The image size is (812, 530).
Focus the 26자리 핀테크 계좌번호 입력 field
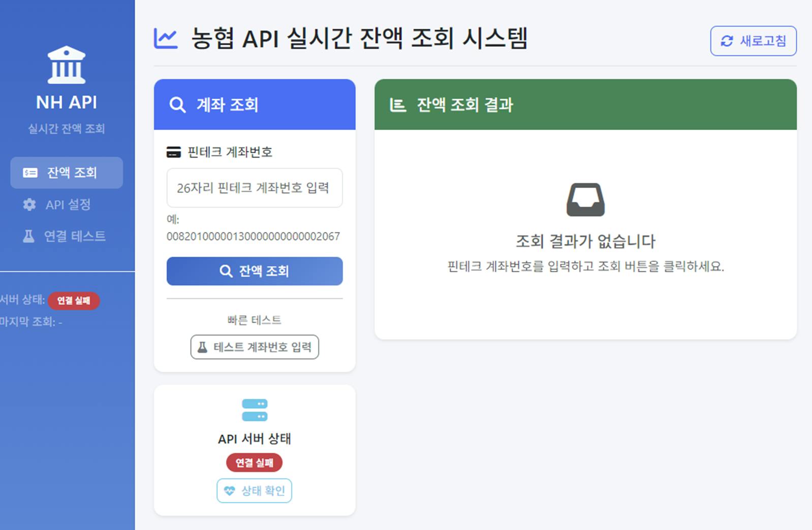pos(254,188)
